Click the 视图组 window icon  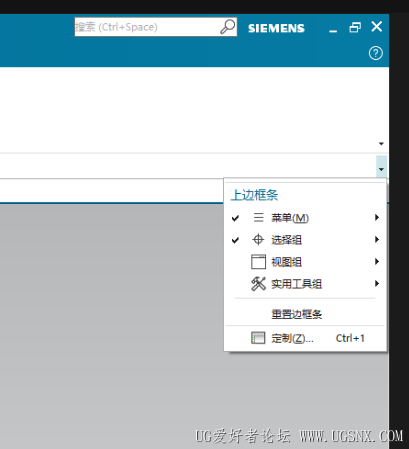click(258, 262)
